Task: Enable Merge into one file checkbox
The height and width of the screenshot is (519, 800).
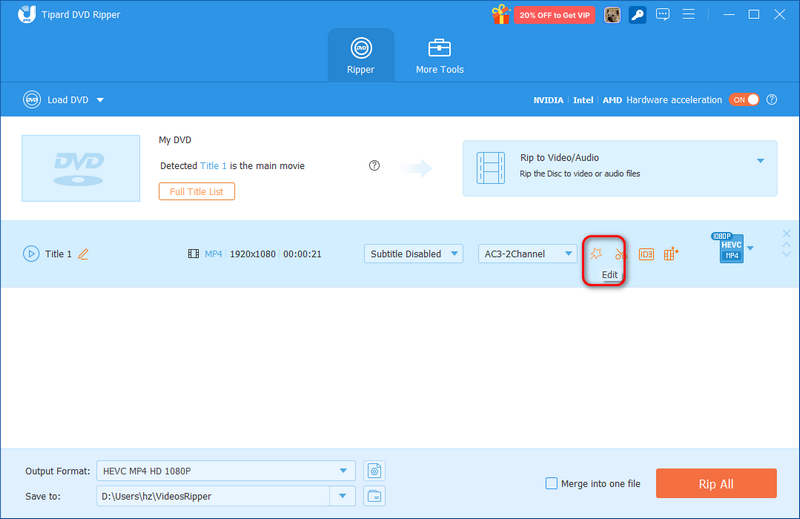Action: coord(551,483)
